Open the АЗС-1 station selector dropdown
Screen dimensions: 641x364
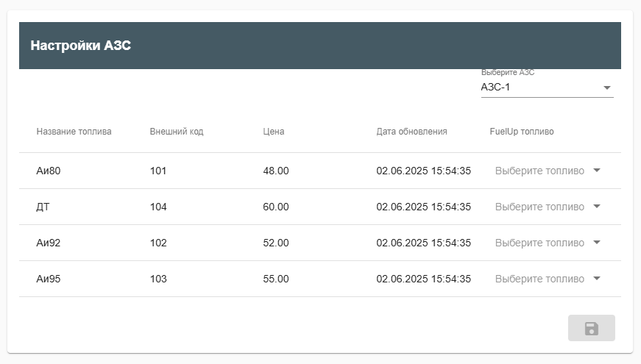pyautogui.click(x=547, y=88)
